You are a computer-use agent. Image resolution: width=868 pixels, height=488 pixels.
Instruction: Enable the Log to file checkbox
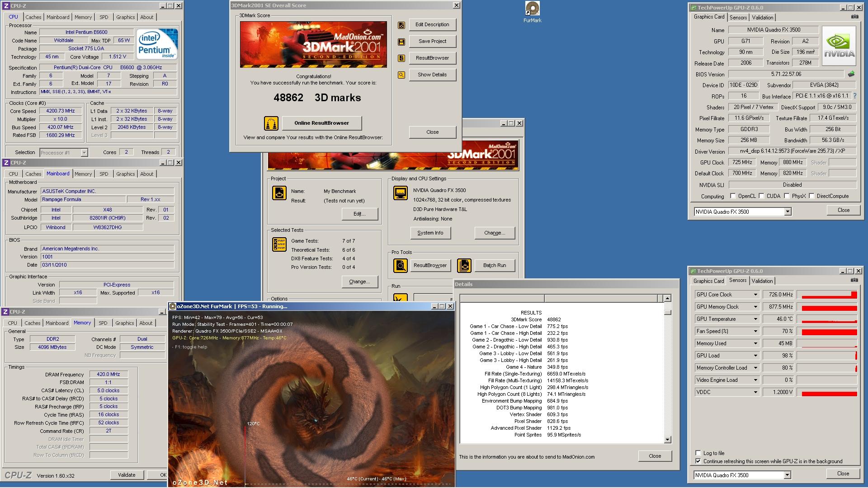pos(698,453)
